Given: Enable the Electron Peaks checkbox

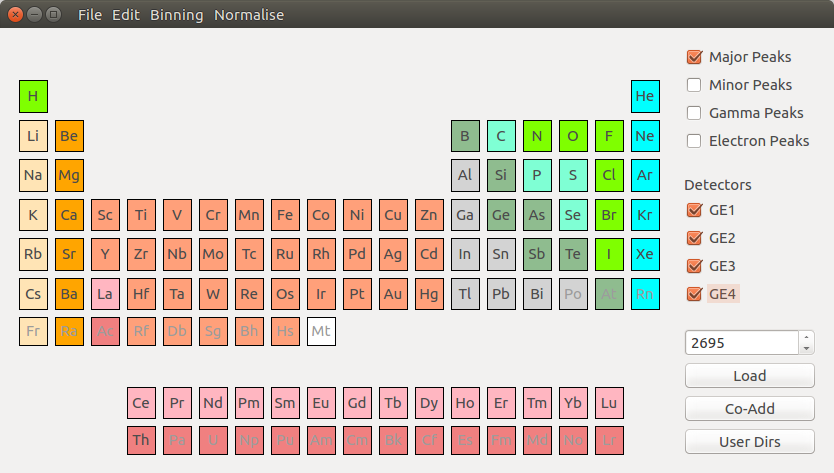Looking at the screenshot, I should coord(694,141).
